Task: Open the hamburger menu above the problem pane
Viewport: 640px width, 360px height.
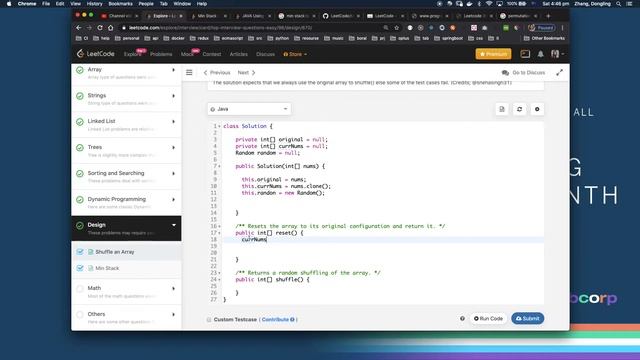Action: (x=189, y=73)
